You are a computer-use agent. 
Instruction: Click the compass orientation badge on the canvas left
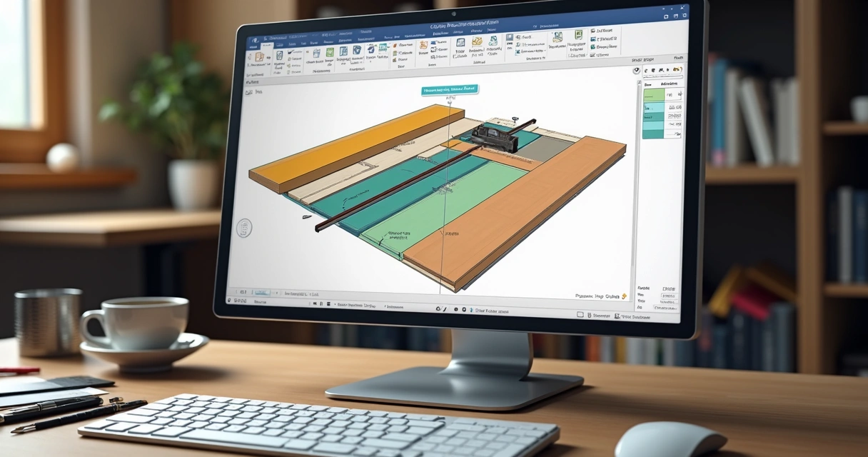click(246, 228)
